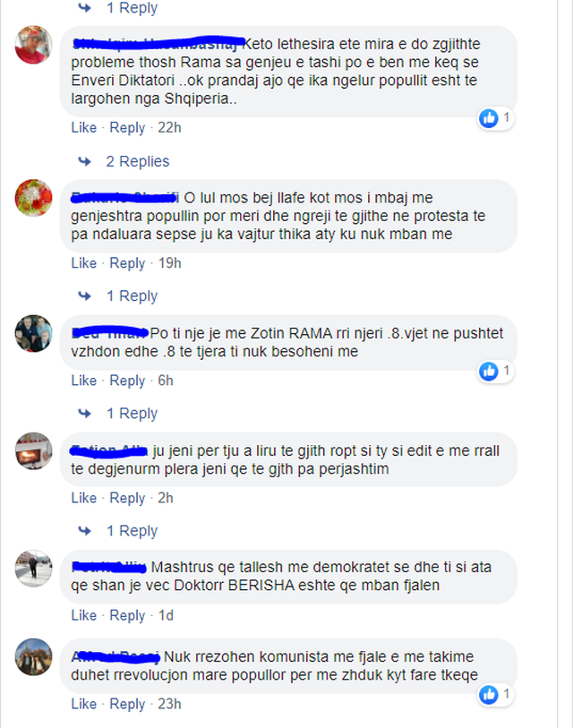Expand '1 Reply' under the 19h comment
573x728 pixels.
tap(132, 295)
